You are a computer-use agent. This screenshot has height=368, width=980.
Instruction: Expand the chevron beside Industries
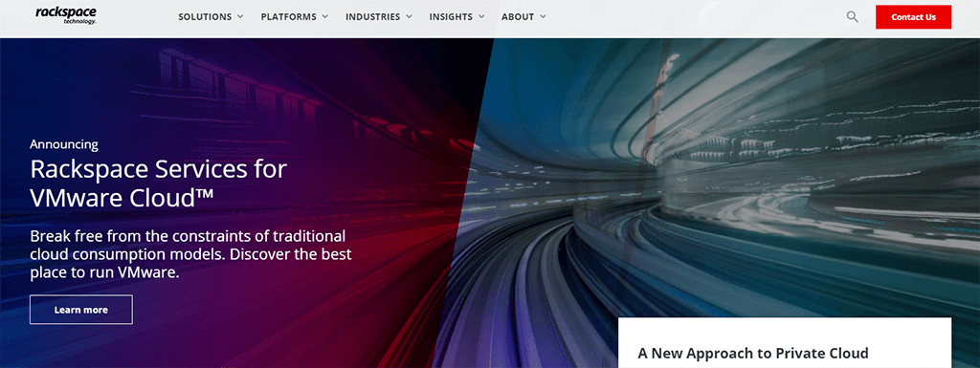pos(409,17)
